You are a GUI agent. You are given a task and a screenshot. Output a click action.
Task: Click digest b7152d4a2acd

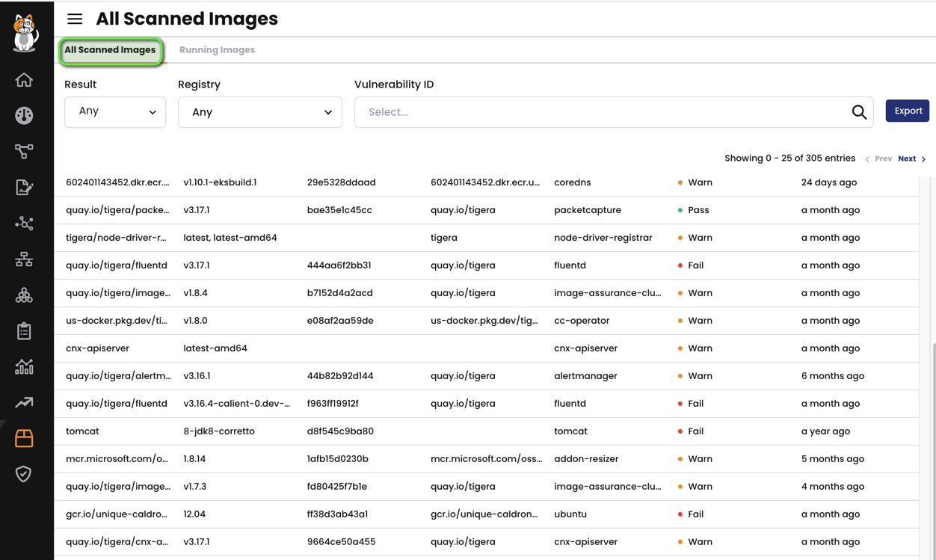tap(339, 293)
